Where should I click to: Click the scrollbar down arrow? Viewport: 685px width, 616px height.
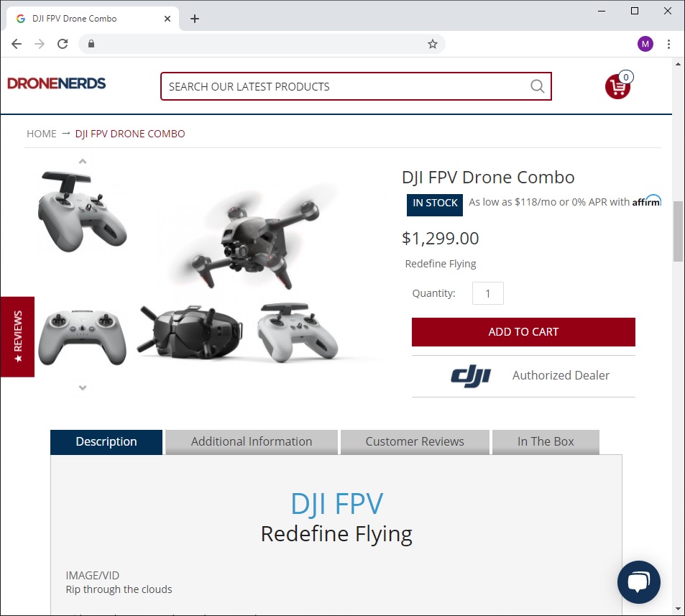(678, 609)
